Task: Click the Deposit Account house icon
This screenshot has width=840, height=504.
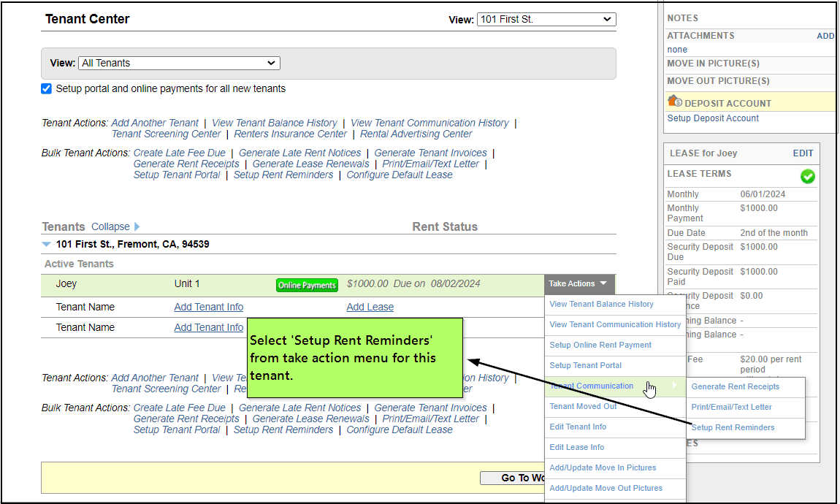Action: 674,102
